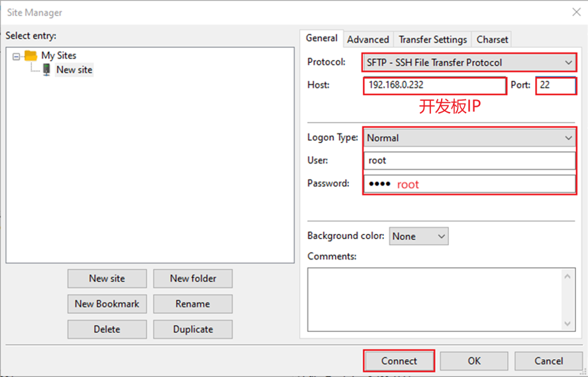
Task: Switch to the Advanced tab
Action: click(367, 39)
